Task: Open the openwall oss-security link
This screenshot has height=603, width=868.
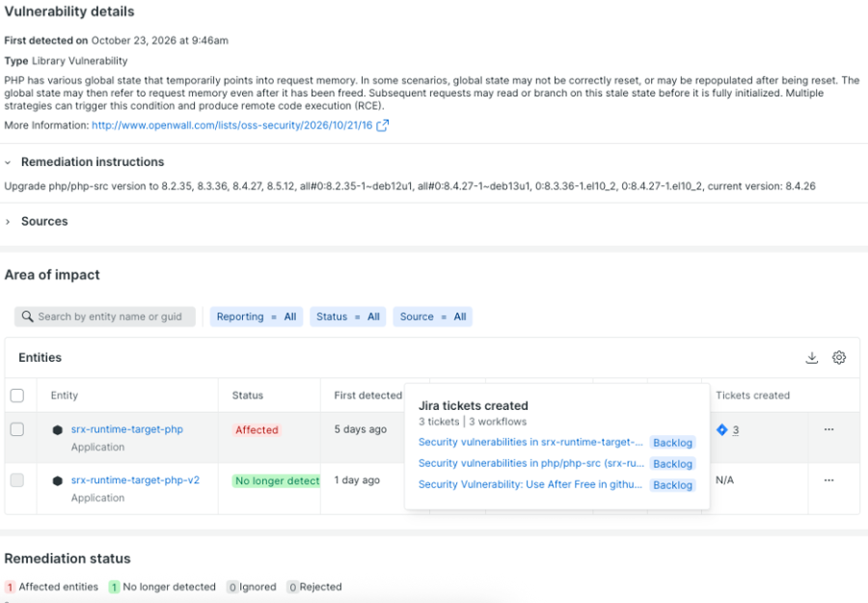Action: point(231,125)
